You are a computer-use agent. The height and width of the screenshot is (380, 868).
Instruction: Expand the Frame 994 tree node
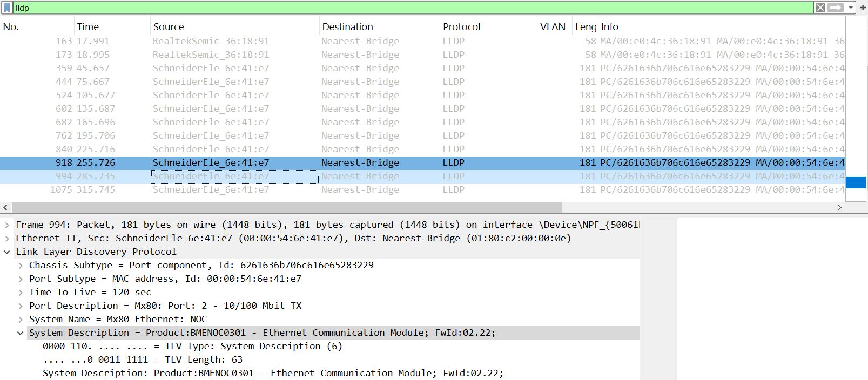[7, 225]
